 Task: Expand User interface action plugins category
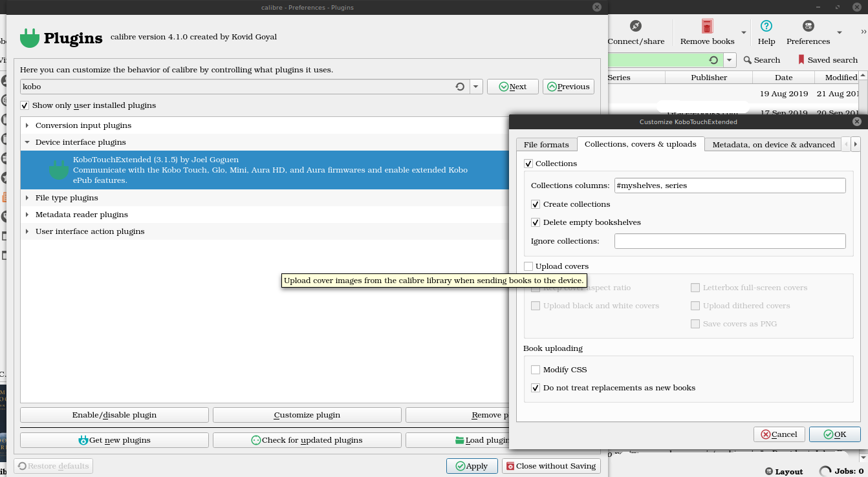coord(27,231)
